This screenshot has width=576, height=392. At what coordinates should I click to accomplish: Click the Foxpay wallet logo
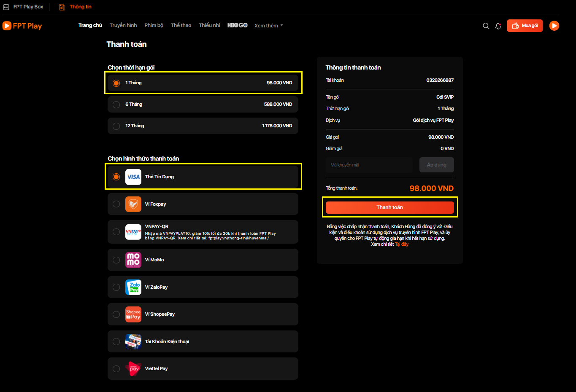coord(133,204)
